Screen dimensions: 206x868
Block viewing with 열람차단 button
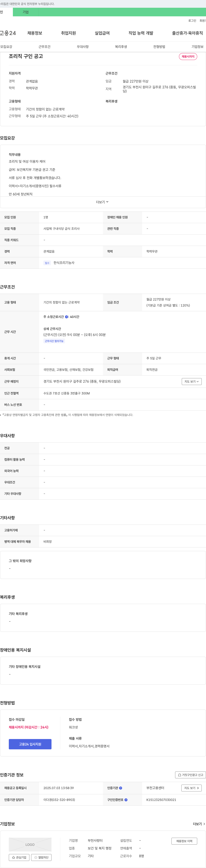(x=41, y=857)
